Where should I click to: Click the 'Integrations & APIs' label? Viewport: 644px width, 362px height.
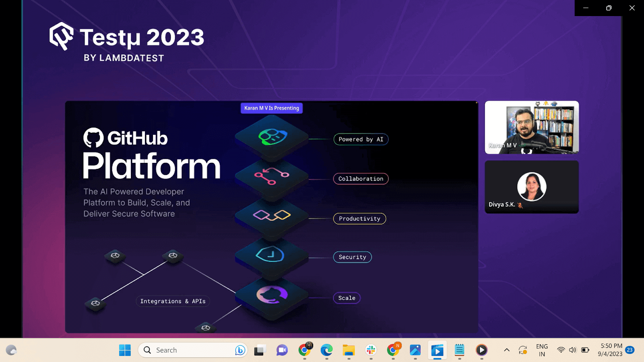[x=173, y=301]
